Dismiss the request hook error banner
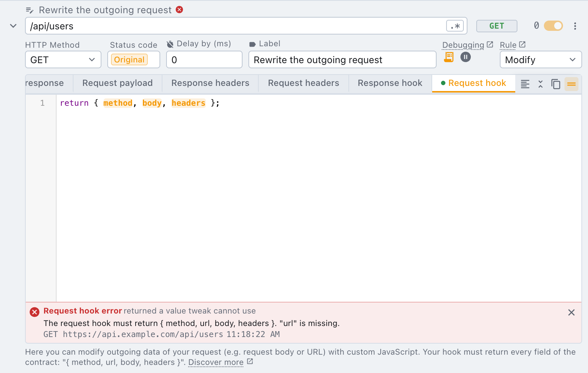Viewport: 588px width, 373px height. pos(571,312)
